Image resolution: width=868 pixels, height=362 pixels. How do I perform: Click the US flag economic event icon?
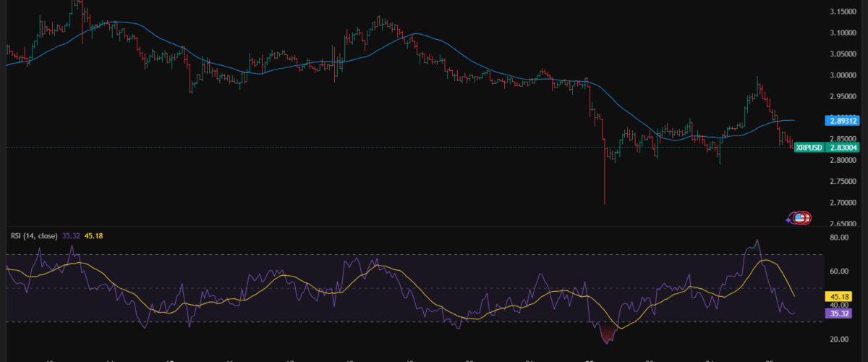pos(800,217)
